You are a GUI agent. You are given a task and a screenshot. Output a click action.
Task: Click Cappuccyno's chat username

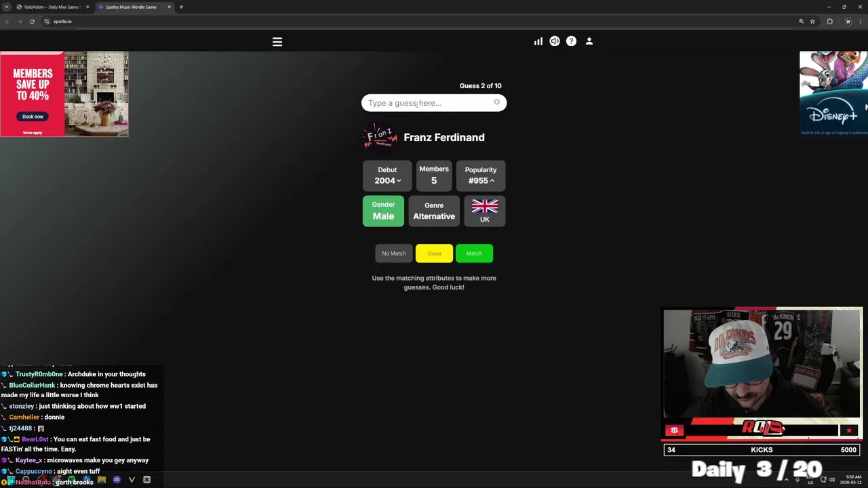pyautogui.click(x=34, y=471)
